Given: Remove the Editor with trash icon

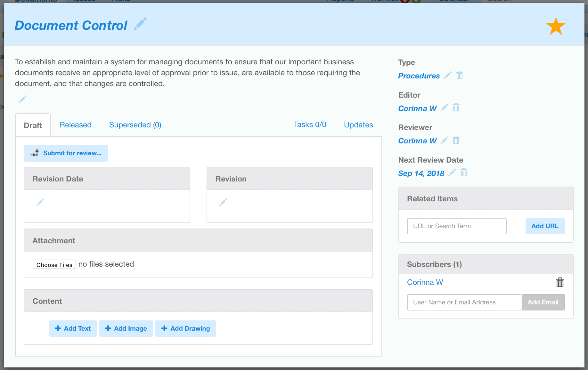Looking at the screenshot, I should tap(456, 108).
